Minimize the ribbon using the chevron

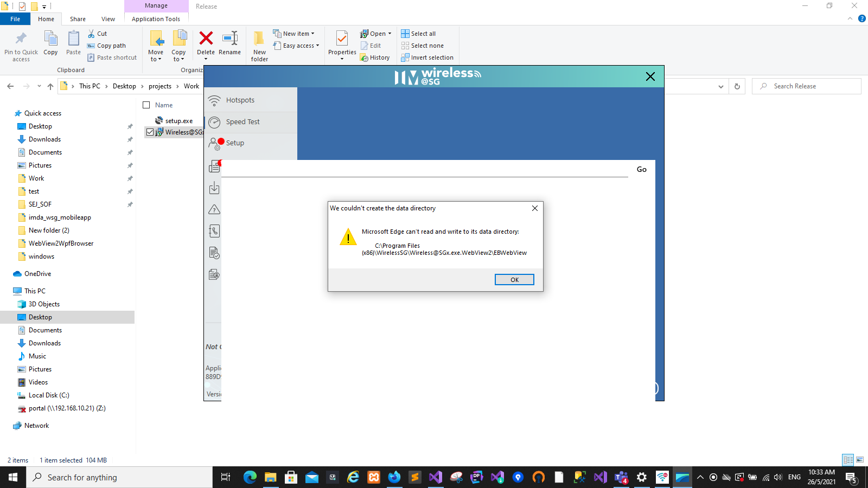point(850,18)
